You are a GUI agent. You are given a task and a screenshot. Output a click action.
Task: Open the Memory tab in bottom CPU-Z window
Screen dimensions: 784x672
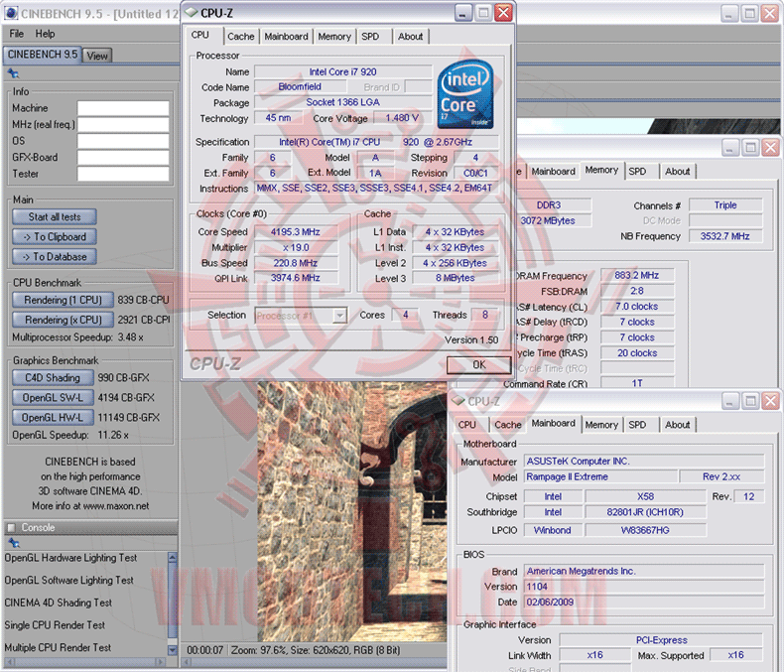coord(601,425)
